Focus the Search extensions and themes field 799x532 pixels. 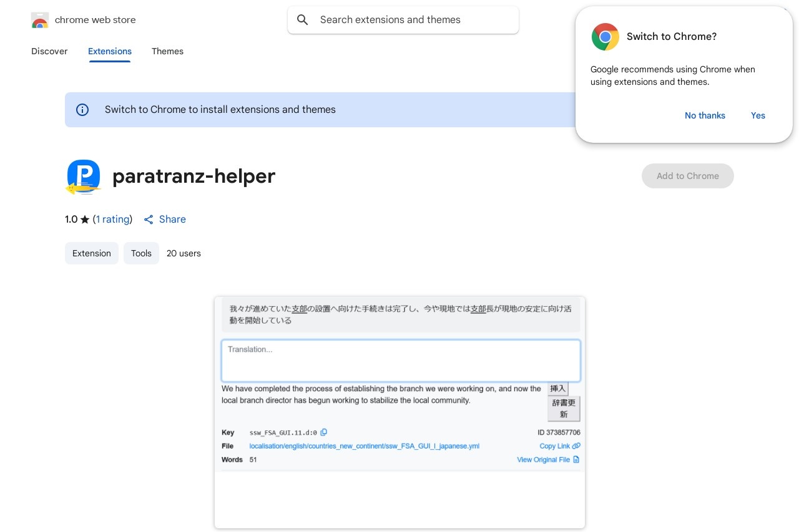403,20
